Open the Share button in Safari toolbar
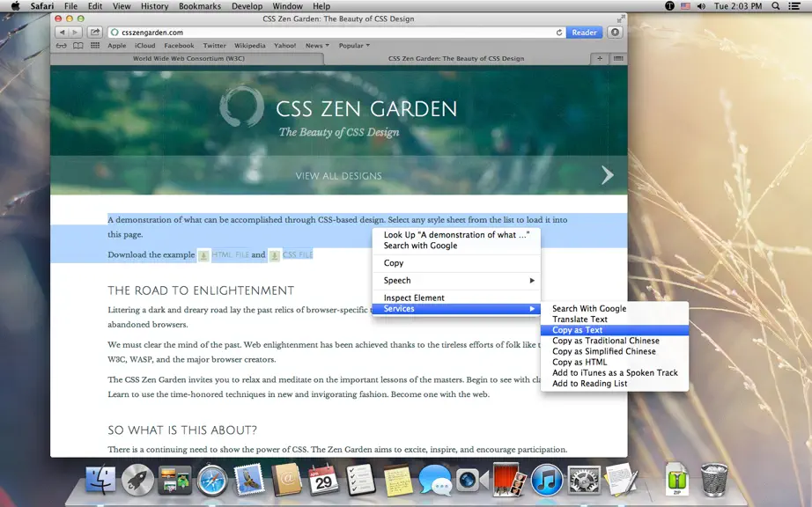The height and width of the screenshot is (507, 812). point(95,32)
